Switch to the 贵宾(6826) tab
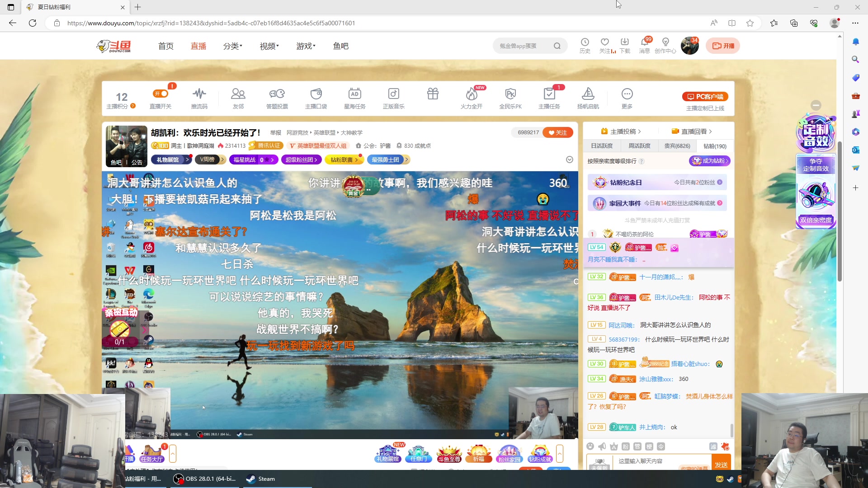 click(677, 146)
